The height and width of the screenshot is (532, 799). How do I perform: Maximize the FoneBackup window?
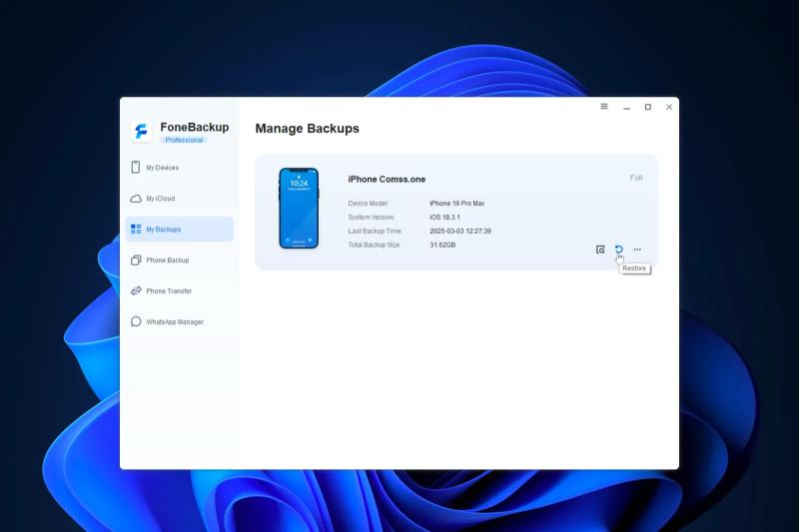click(x=647, y=107)
